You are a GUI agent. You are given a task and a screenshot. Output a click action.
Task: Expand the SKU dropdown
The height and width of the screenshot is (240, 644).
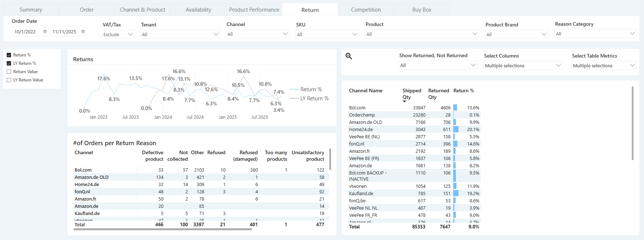pos(327,34)
